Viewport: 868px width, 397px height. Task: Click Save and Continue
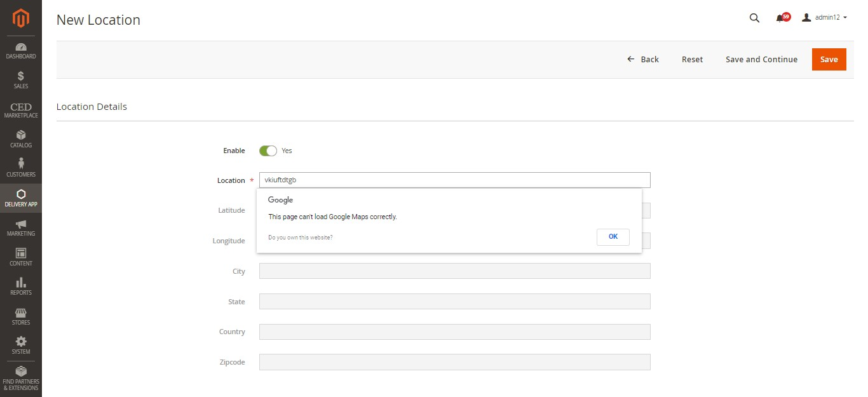[761, 59]
